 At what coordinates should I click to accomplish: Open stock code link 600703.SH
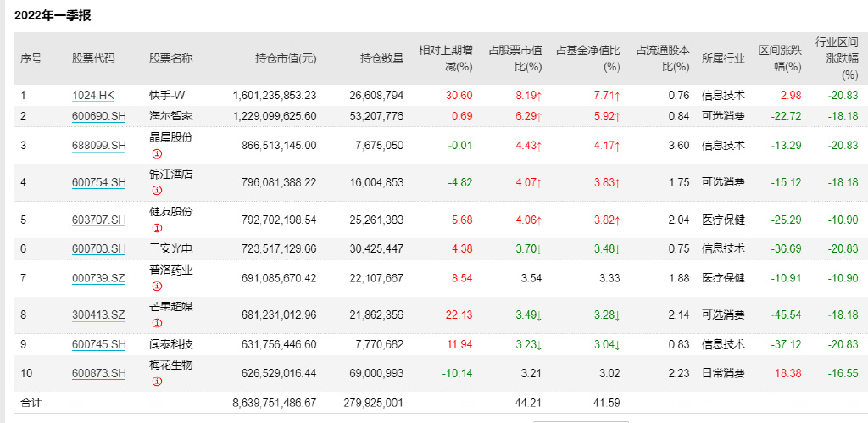click(x=98, y=248)
